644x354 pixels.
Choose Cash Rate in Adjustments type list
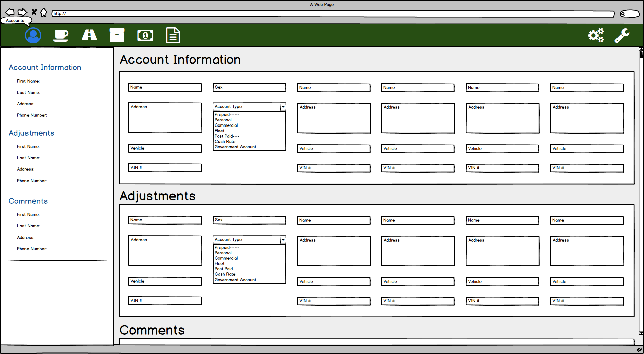[x=225, y=274]
